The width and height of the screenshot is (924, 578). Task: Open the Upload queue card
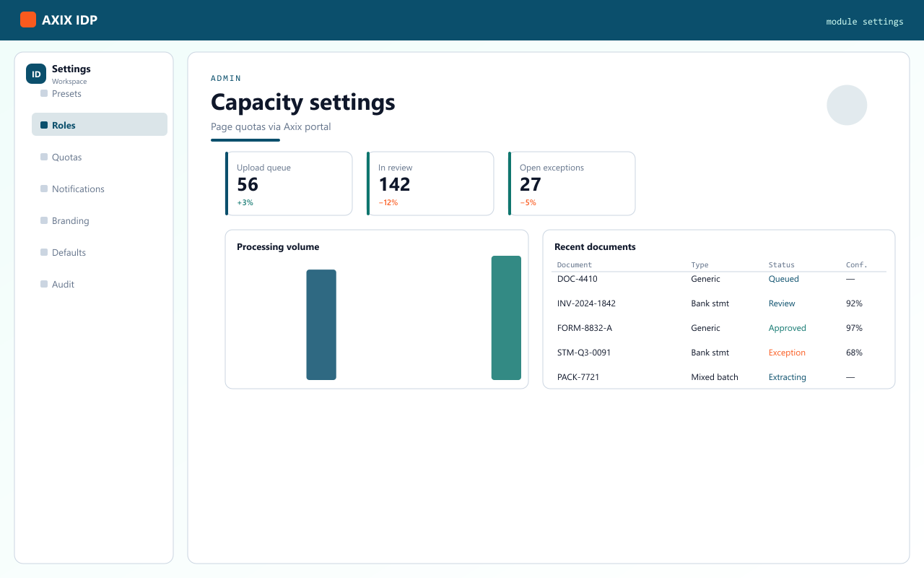(x=289, y=184)
